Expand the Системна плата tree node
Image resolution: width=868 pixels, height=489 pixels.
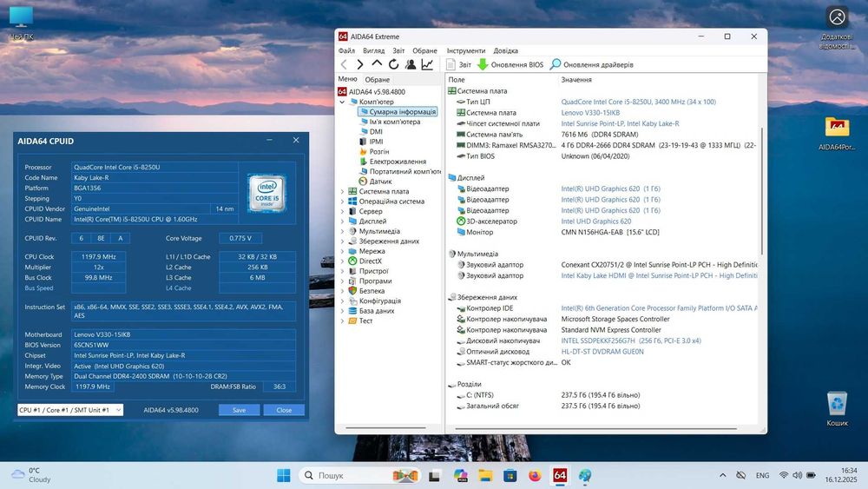(x=342, y=192)
